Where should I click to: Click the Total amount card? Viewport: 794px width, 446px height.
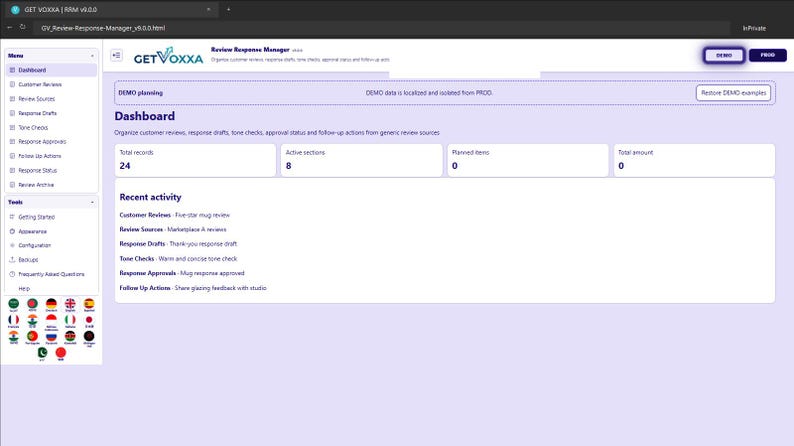(x=694, y=160)
